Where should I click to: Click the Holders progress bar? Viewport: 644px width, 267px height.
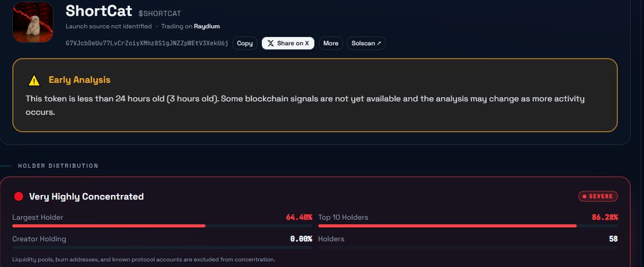click(x=468, y=247)
